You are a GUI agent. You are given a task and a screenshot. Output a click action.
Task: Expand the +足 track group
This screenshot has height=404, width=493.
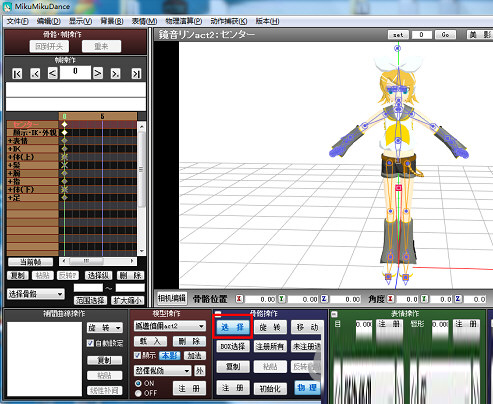click(x=10, y=198)
